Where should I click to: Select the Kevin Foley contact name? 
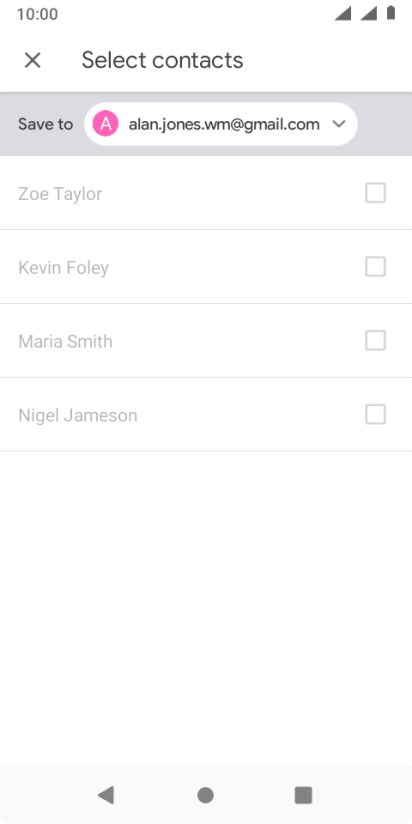tap(64, 268)
